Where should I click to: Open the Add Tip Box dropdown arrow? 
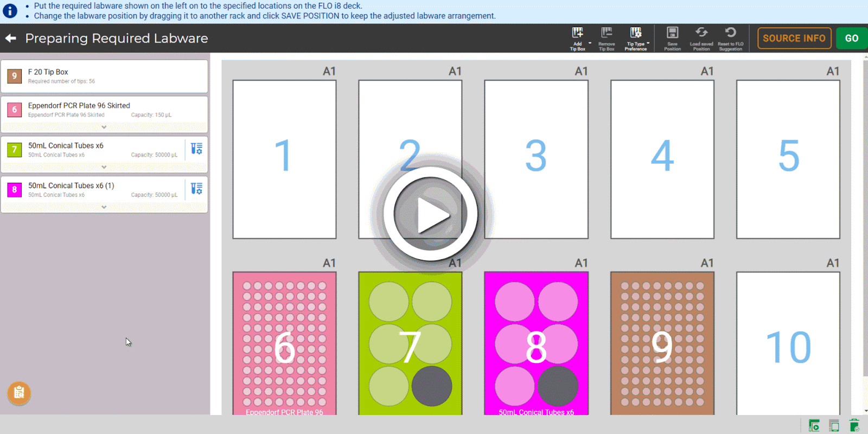tap(590, 43)
